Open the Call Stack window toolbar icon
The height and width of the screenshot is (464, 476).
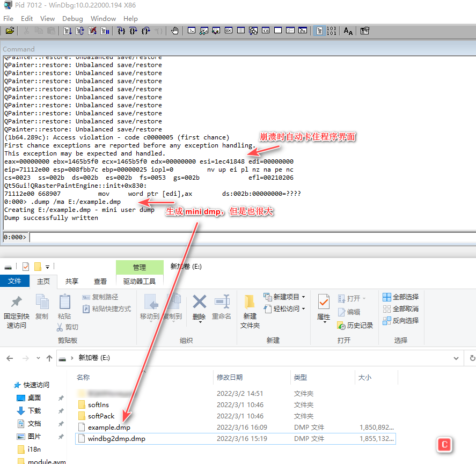coord(253,31)
